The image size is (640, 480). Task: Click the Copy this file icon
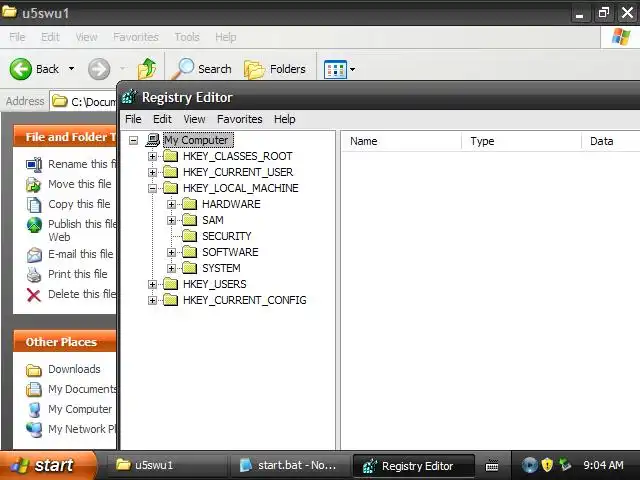(x=34, y=204)
